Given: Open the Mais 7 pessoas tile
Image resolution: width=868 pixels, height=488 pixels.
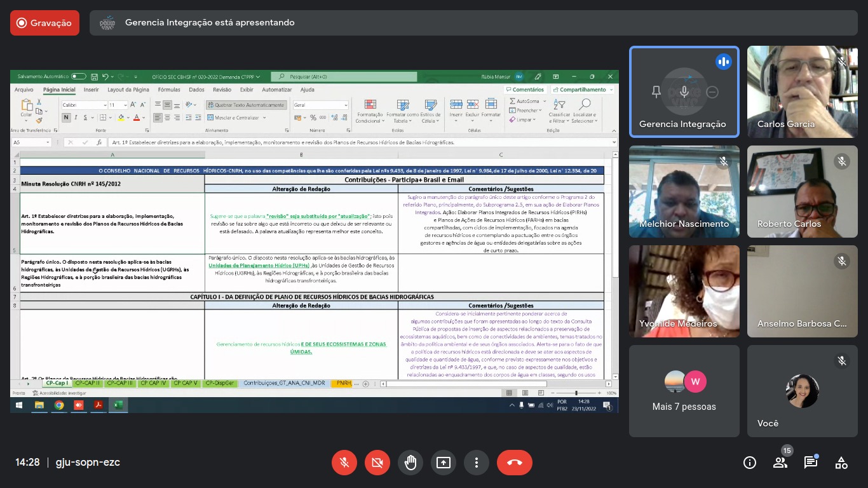Looking at the screenshot, I should [684, 391].
